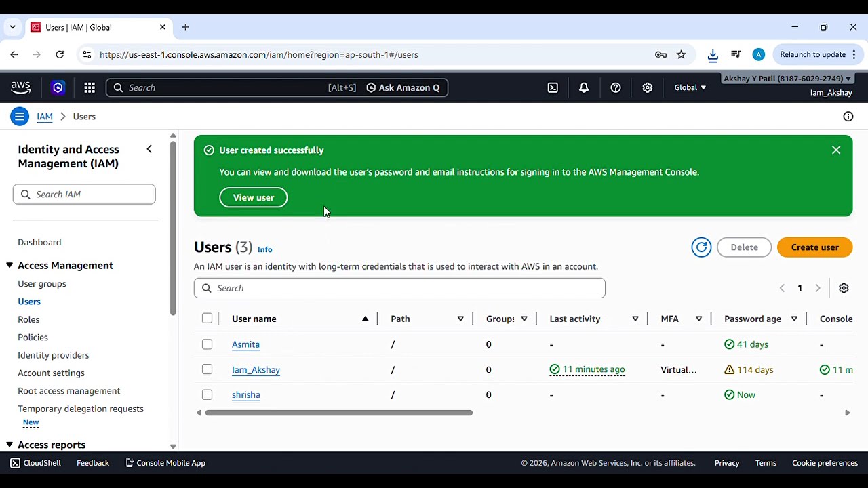868x488 pixels.
Task: Go back in browser history
Action: 14,54
